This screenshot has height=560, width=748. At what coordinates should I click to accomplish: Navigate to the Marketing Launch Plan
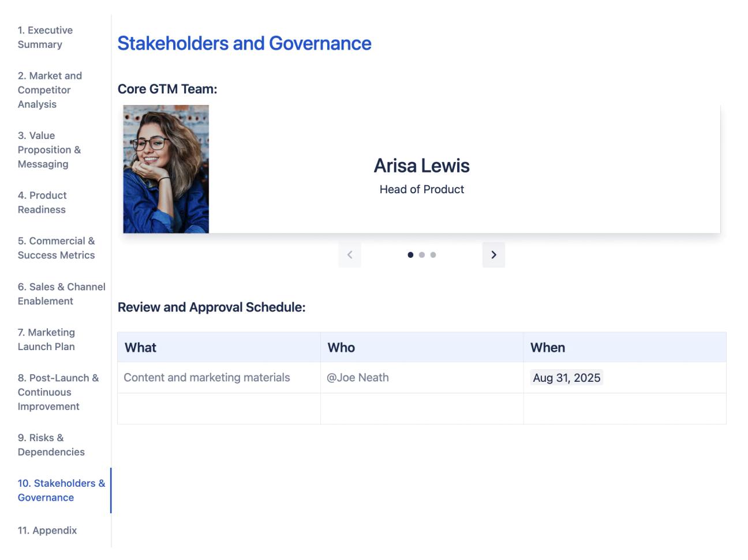tap(47, 339)
